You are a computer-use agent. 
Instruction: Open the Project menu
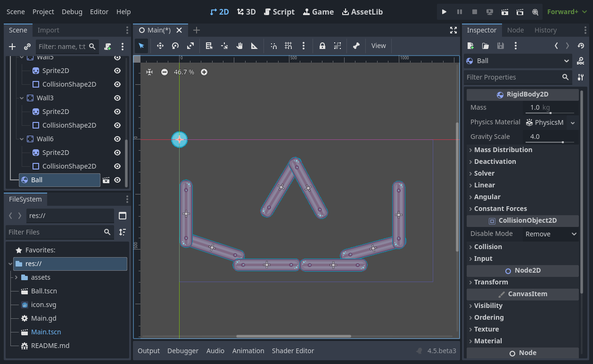[43, 12]
